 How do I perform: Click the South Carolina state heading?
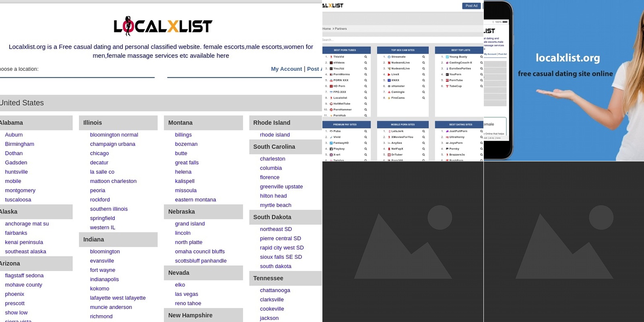tap(285, 147)
